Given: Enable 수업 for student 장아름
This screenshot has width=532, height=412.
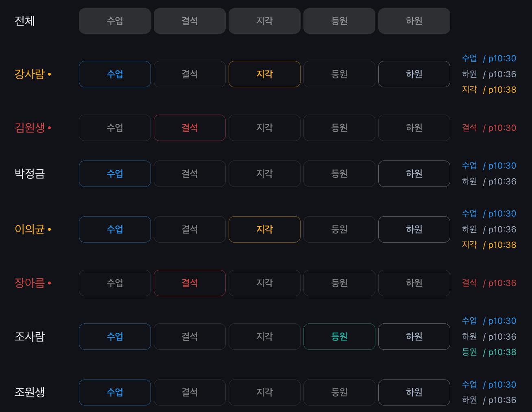Looking at the screenshot, I should (x=115, y=283).
